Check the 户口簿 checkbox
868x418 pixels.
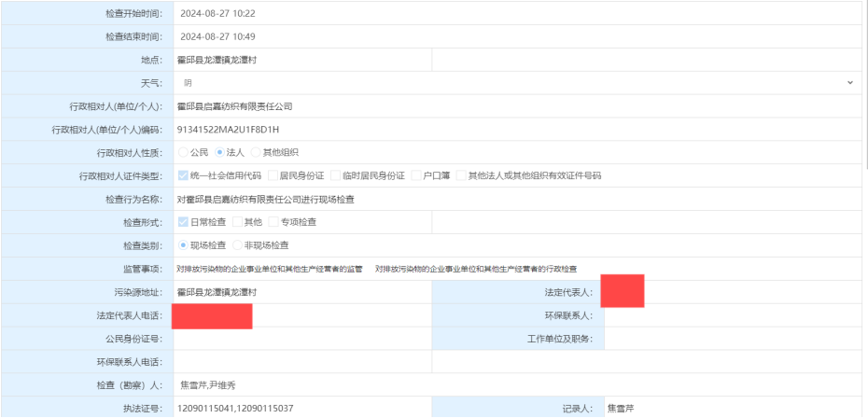tap(416, 175)
